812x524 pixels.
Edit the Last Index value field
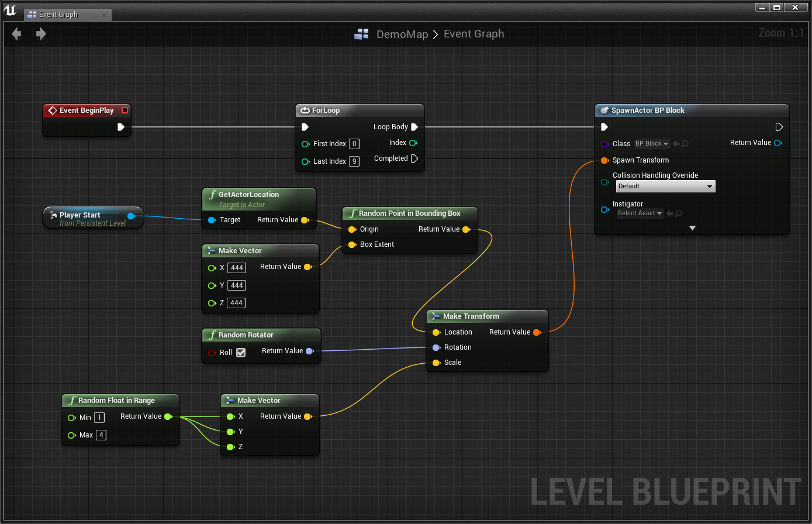(354, 161)
